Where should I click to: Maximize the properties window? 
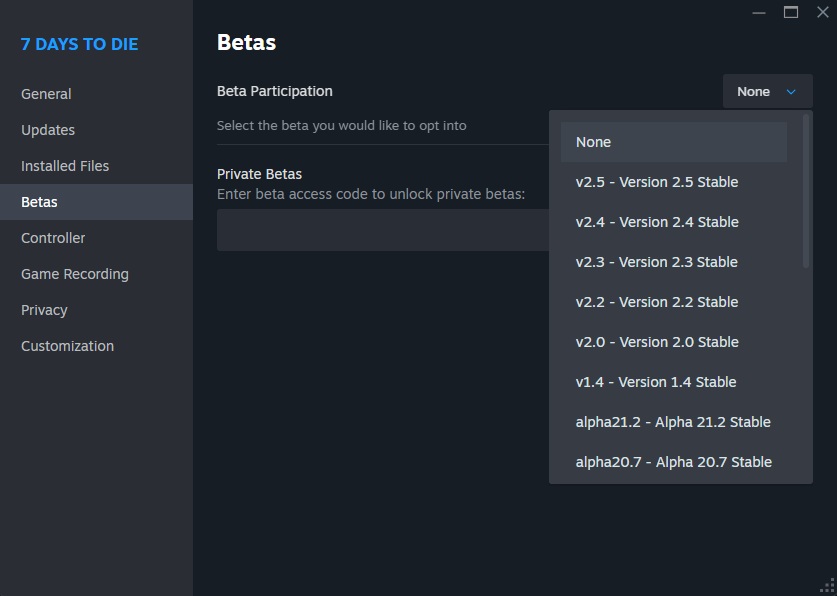(791, 12)
